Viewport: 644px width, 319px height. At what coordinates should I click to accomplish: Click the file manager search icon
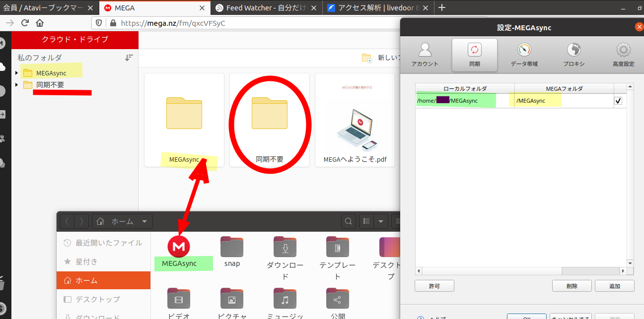349,221
